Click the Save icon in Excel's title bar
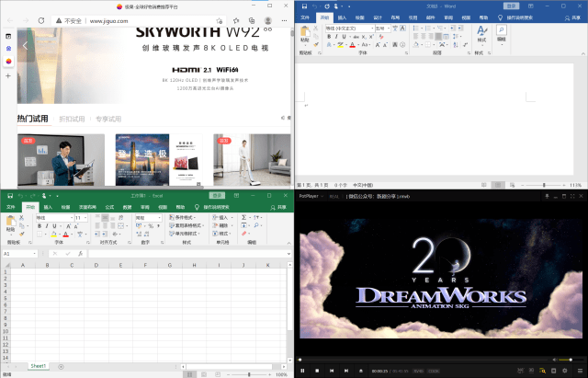 pyautogui.click(x=10, y=196)
